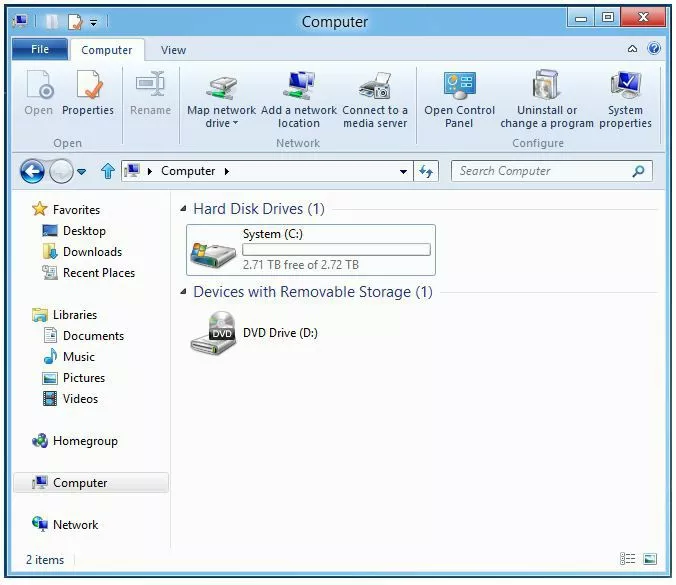This screenshot has width=676, height=585.
Task: Click Uninstall or change a program
Action: coord(547,86)
